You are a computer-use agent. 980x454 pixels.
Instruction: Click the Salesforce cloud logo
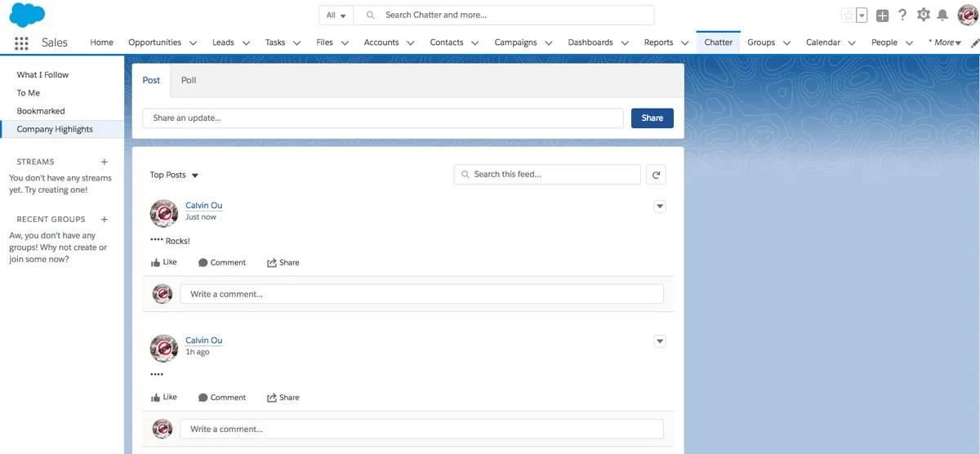(x=27, y=15)
